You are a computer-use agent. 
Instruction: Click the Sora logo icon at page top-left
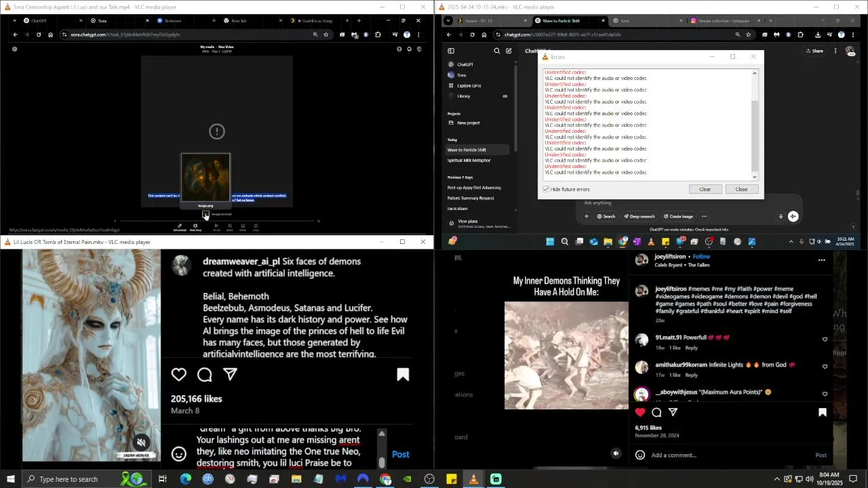point(14,49)
